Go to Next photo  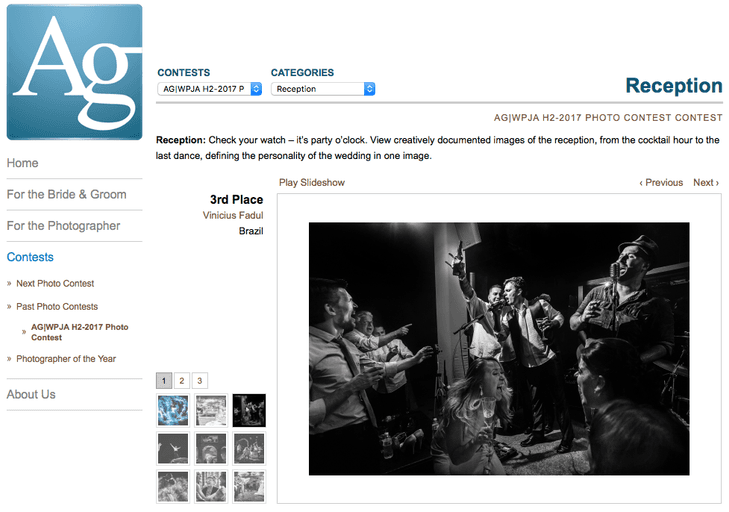tap(706, 183)
